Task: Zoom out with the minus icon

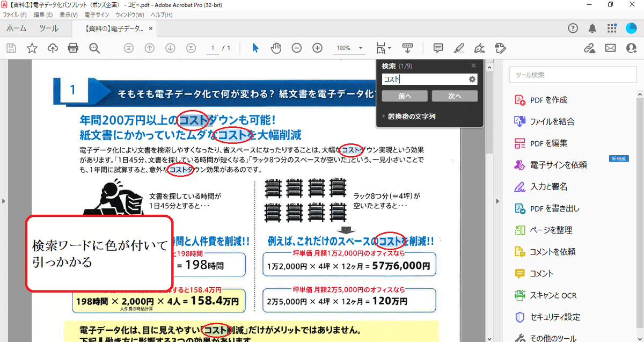Action: click(x=296, y=48)
